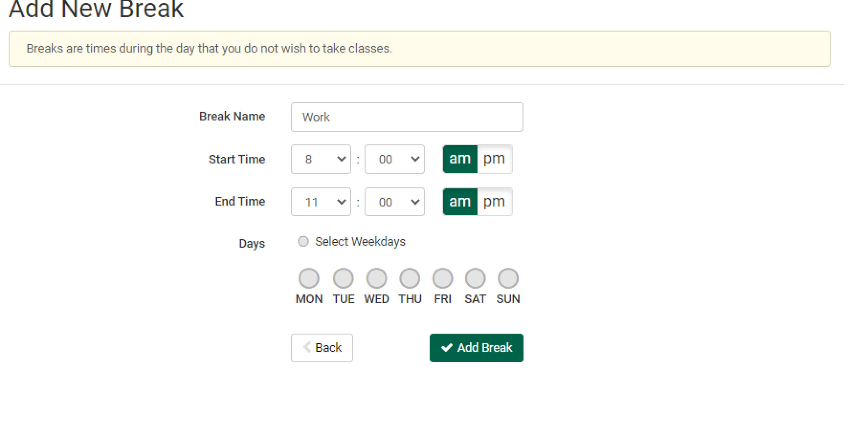Switch Start Time to am
Screen dimensions: 868x435
[x=459, y=159]
